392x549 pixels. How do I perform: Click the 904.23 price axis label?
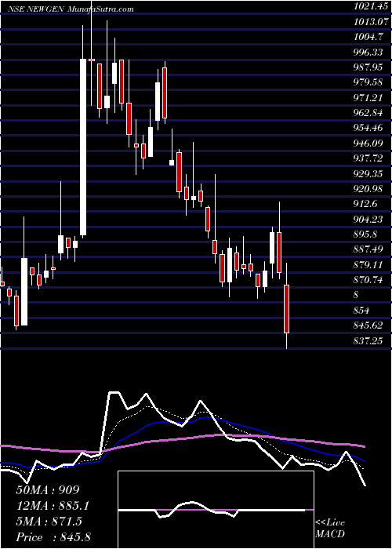368,219
